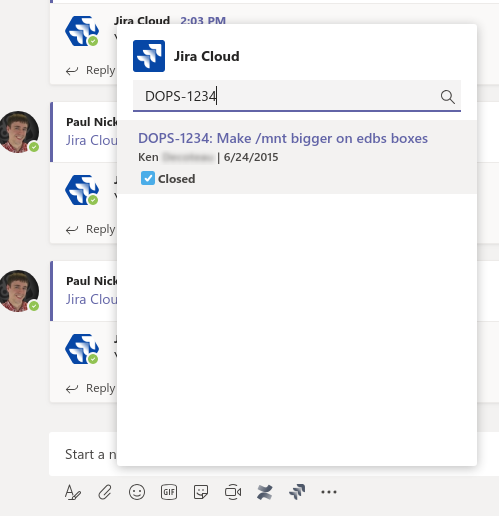Click the Jira Cloud logo in popup header
Image resolution: width=499 pixels, height=516 pixels.
149,56
